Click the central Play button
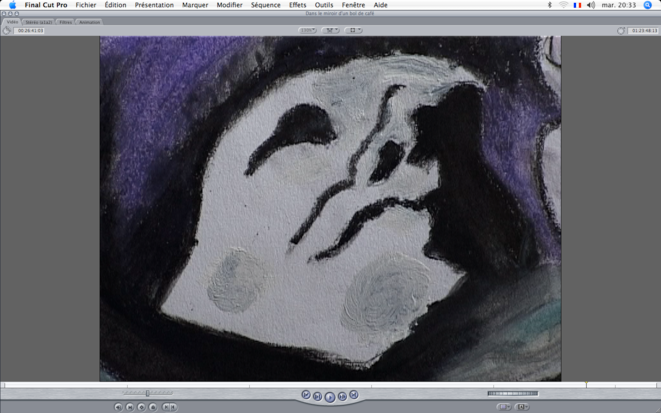Image resolution: width=661 pixels, height=413 pixels. pyautogui.click(x=330, y=397)
